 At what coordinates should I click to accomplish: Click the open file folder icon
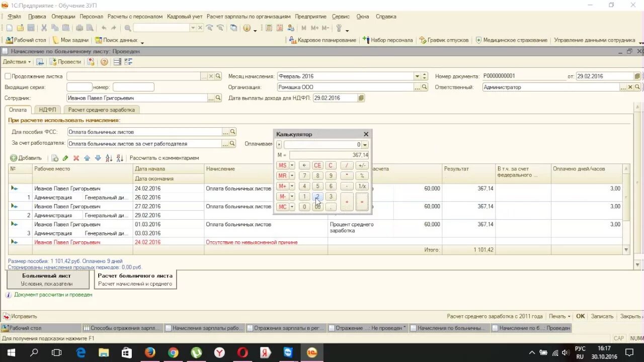coord(20,28)
